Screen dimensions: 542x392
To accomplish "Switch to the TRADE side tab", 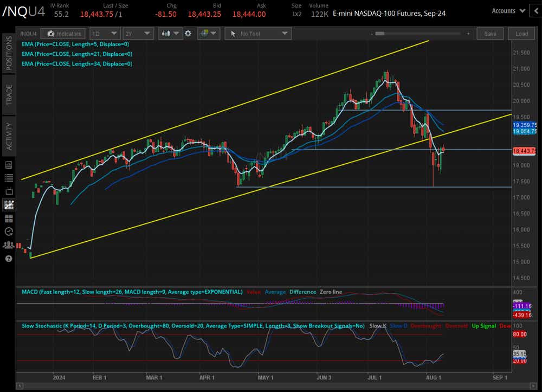I will (x=9, y=94).
